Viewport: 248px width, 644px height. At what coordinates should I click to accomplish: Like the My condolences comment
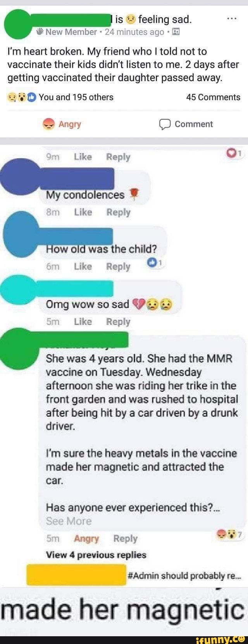click(x=83, y=212)
